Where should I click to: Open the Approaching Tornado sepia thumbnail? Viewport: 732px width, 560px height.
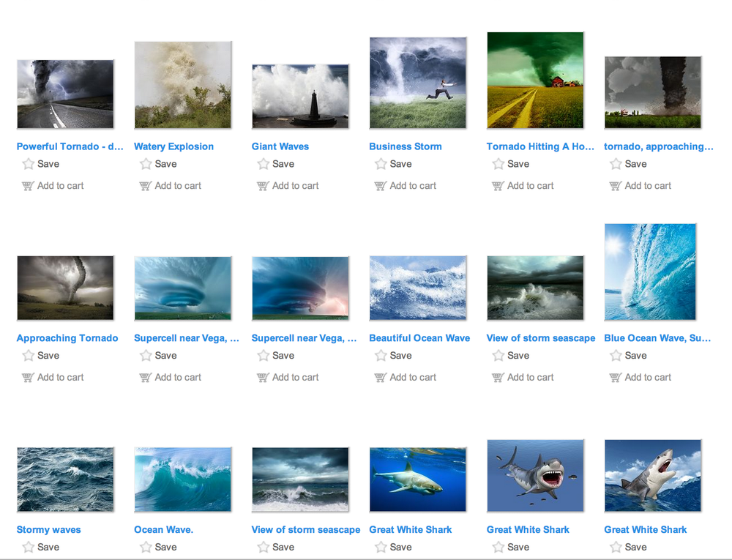(65, 288)
